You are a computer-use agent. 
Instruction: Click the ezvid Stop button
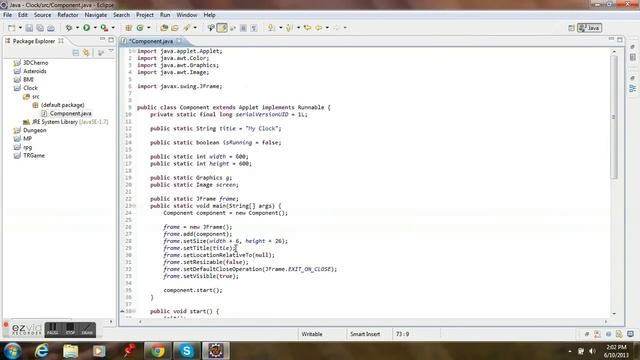pyautogui.click(x=70, y=329)
